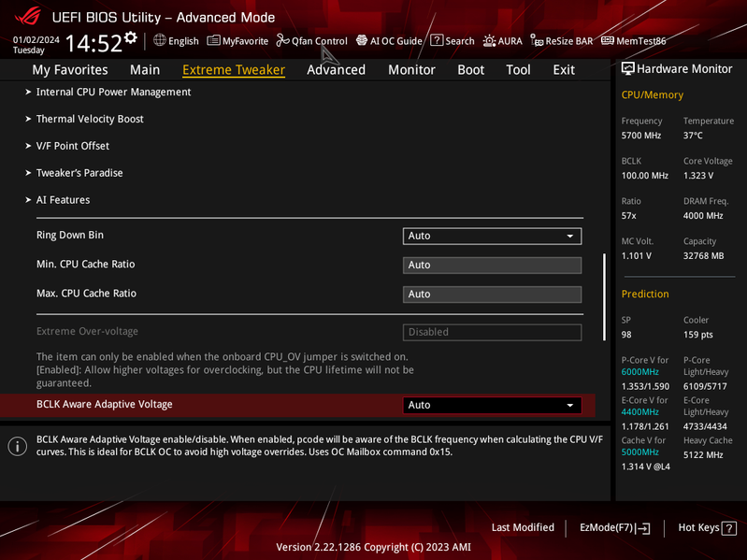Select the Extreme Tweaker tab
This screenshot has height=560, width=747.
pos(234,69)
